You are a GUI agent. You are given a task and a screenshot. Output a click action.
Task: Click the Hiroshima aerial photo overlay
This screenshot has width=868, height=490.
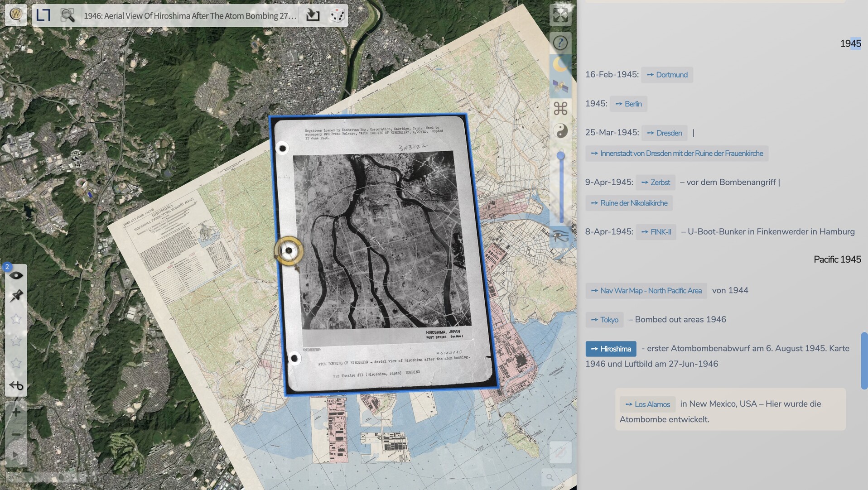[384, 254]
